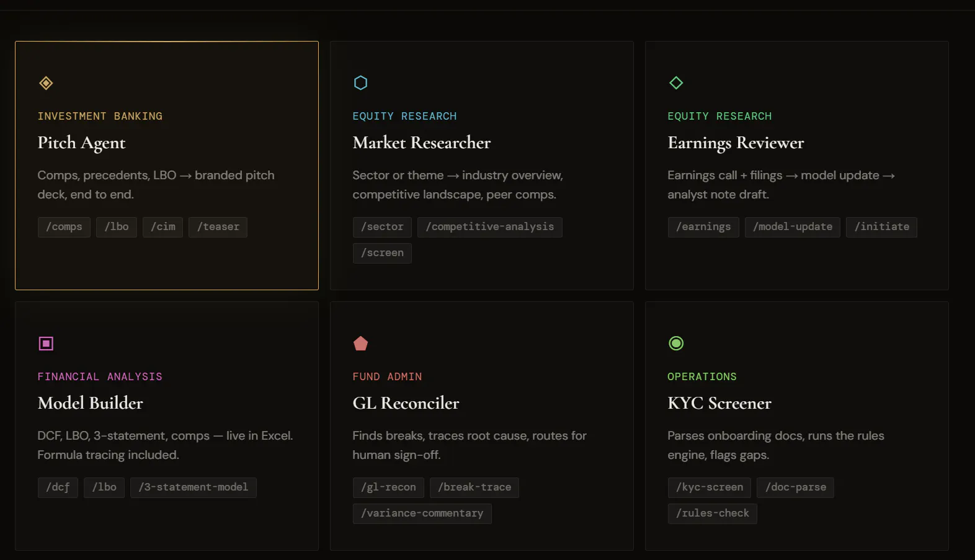Image resolution: width=975 pixels, height=560 pixels.
Task: Click the red pentagon GL Reconciler icon
Action: (x=360, y=344)
